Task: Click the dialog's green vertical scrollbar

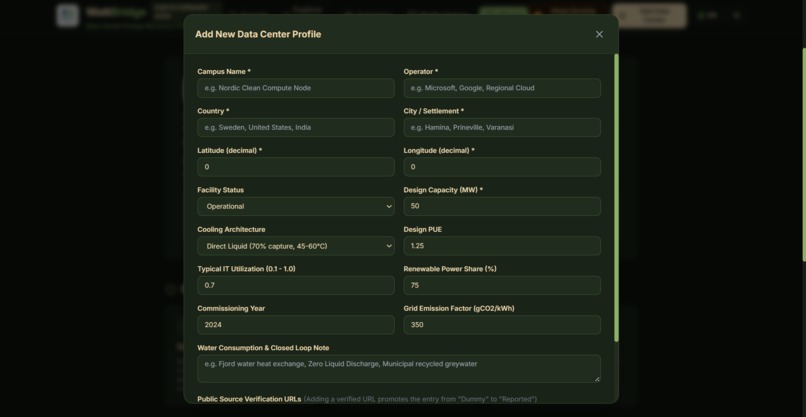Action: pyautogui.click(x=616, y=197)
